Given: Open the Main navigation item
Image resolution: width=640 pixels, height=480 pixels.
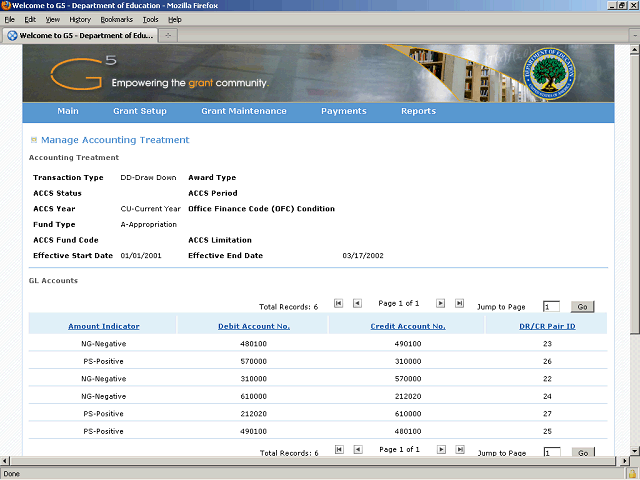Looking at the screenshot, I should pyautogui.click(x=68, y=111).
